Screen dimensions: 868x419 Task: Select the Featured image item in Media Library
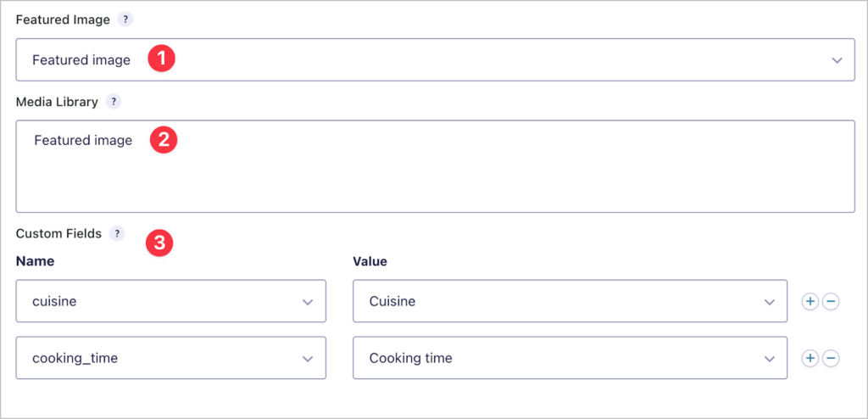point(83,141)
